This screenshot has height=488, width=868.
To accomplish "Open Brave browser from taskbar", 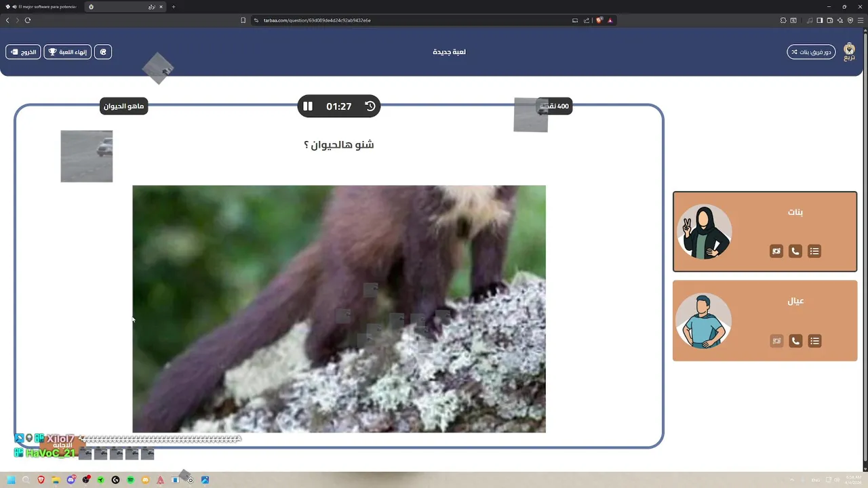I will tap(41, 480).
